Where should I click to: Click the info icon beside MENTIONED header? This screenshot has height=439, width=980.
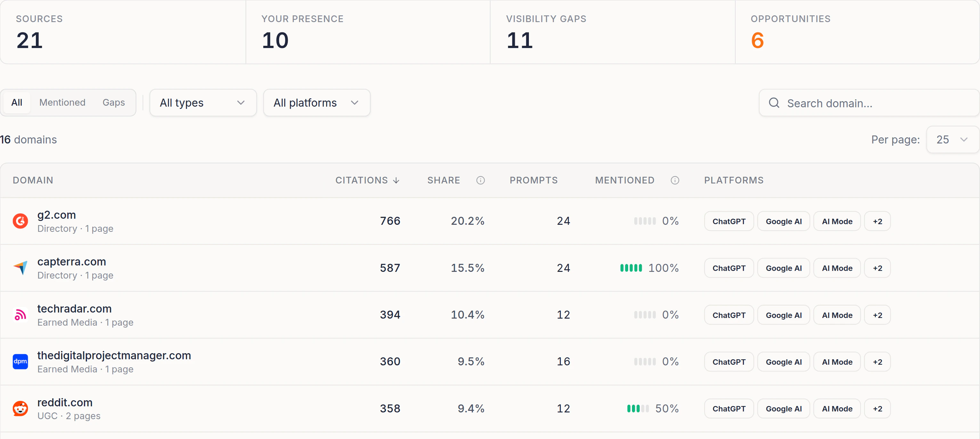click(x=675, y=180)
